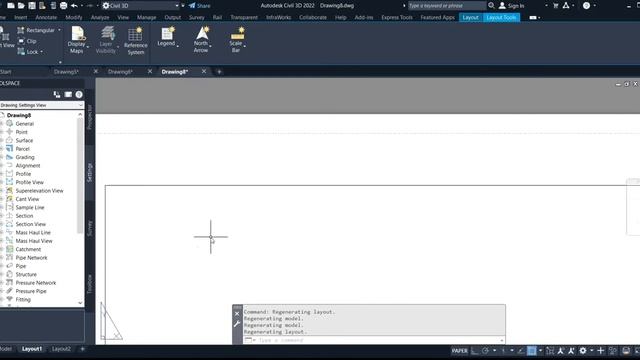This screenshot has width=640, height=360.
Task: Click the plus to add new drawing tab
Action: pos(219,72)
